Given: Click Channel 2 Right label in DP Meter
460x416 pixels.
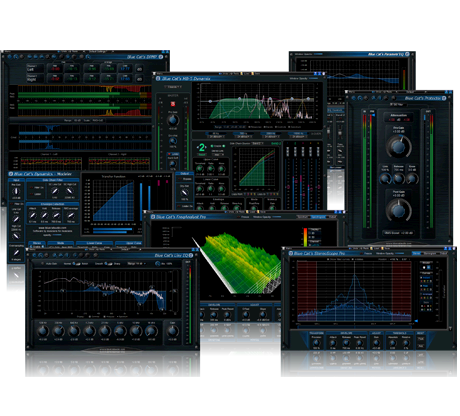Looking at the screenshot, I should coord(35,79).
